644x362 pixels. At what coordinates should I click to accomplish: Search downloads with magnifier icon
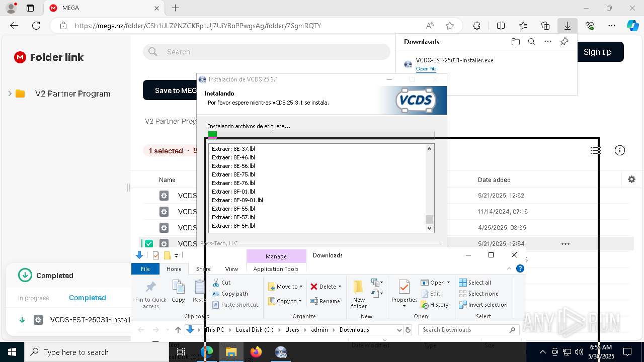click(531, 42)
